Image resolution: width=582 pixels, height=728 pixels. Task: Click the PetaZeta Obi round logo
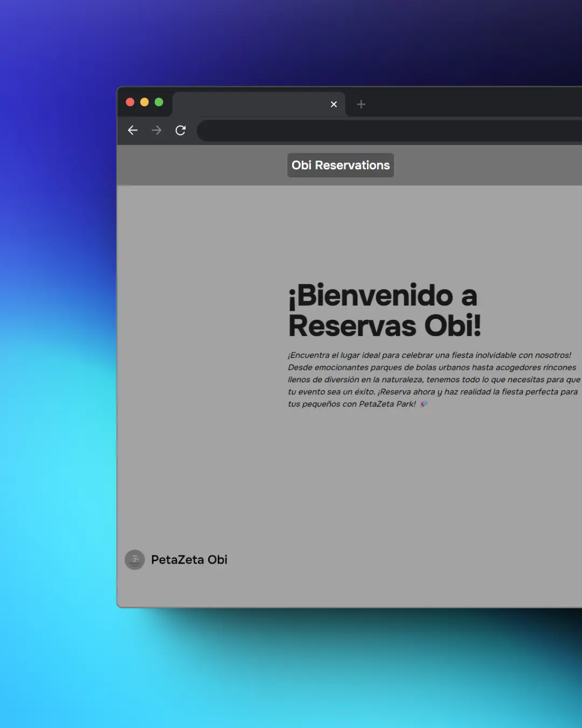(x=135, y=560)
